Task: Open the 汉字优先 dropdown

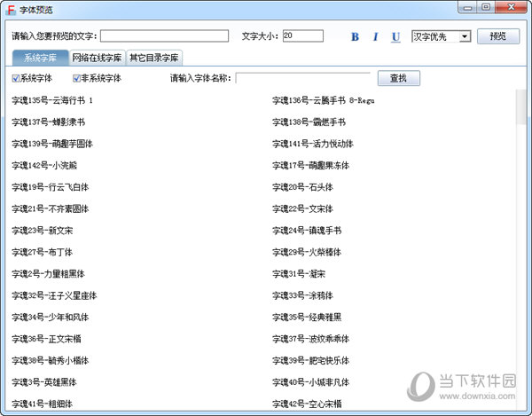Action: click(x=441, y=36)
